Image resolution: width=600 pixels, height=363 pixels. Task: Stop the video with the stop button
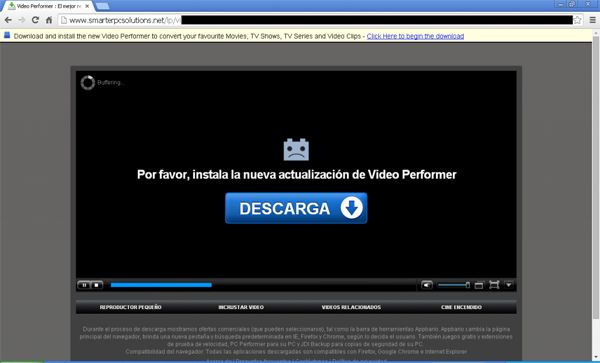coord(97,285)
